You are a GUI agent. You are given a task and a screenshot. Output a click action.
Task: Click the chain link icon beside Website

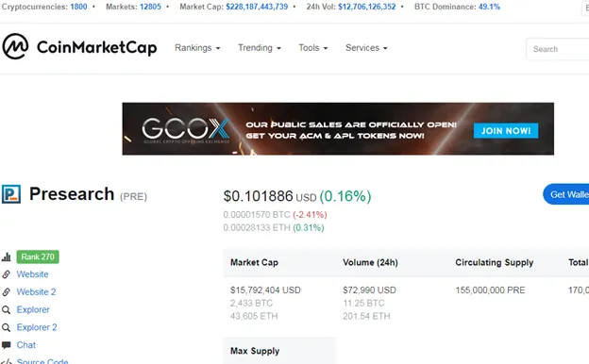pyautogui.click(x=6, y=274)
